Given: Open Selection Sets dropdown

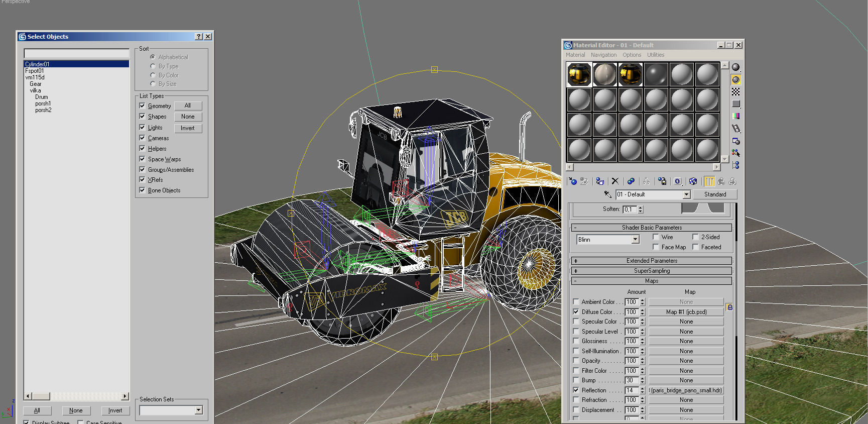Looking at the screenshot, I should point(198,410).
